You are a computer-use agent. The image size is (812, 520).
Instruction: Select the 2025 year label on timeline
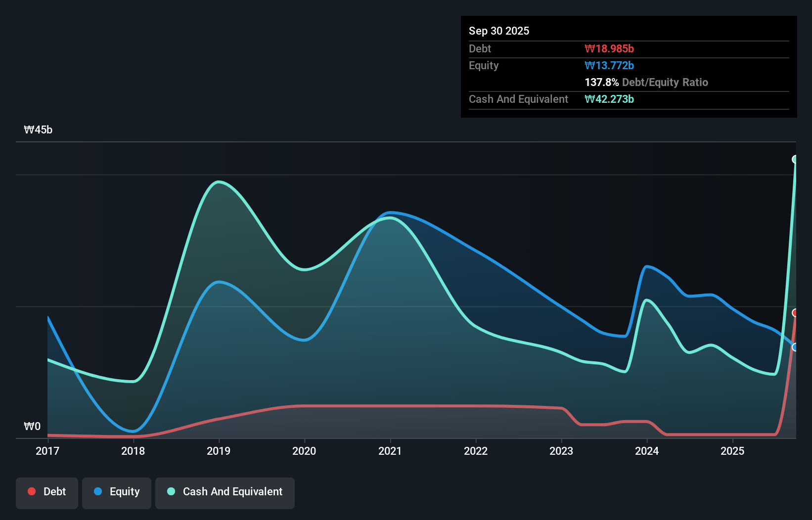(x=733, y=451)
